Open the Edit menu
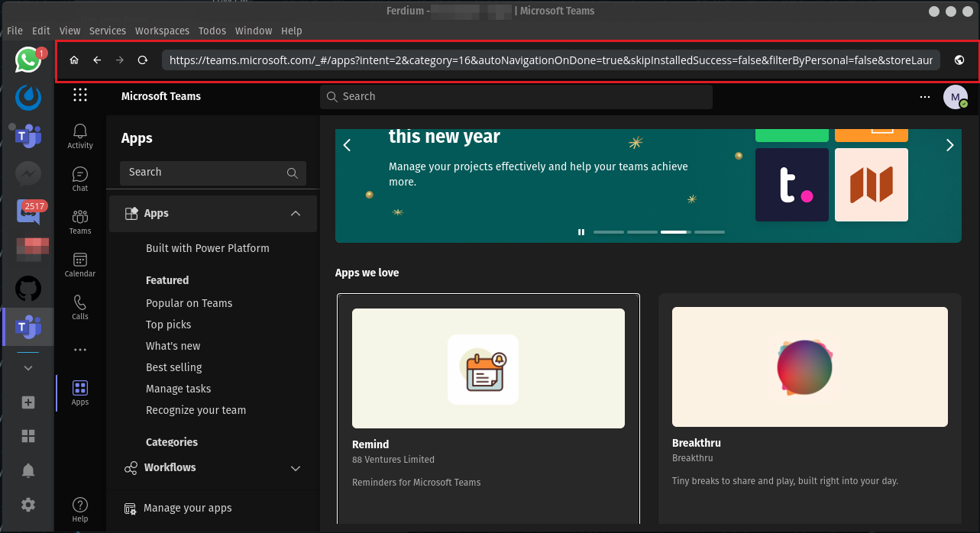This screenshot has height=533, width=980. coord(40,31)
